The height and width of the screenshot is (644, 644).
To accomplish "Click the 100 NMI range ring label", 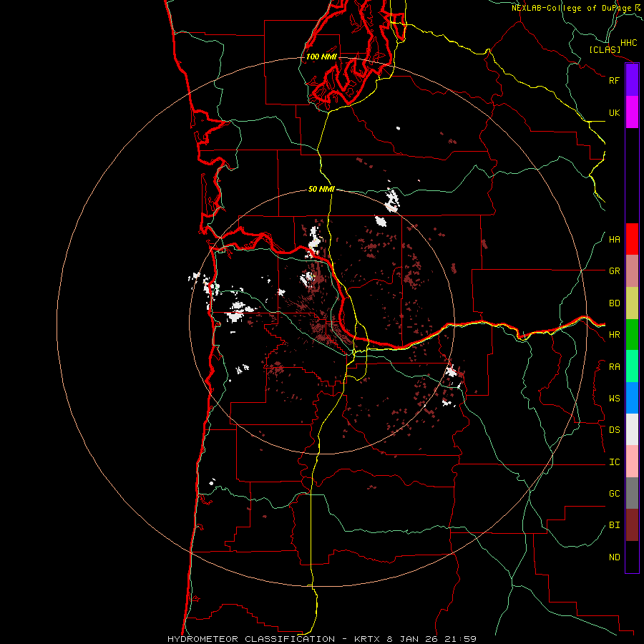I will point(321,57).
